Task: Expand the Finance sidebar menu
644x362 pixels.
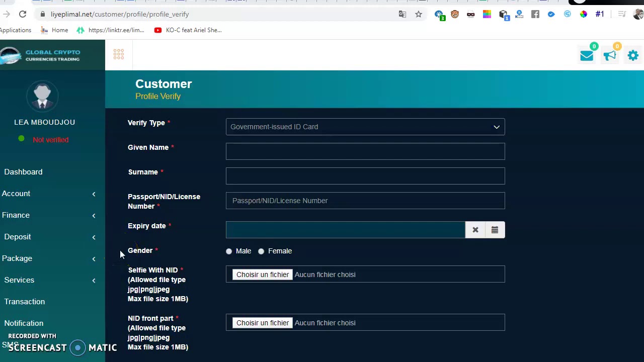Action: point(16,215)
